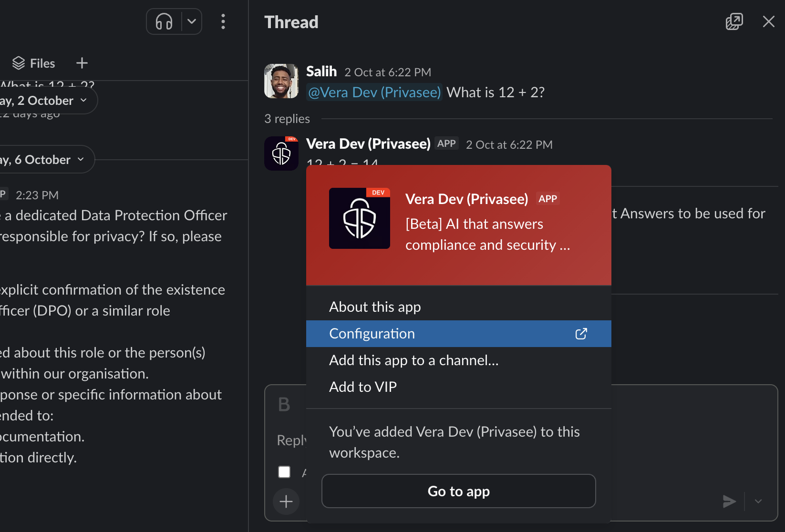Click Vera Dev app avatar in thread
This screenshot has width=785, height=532.
[x=281, y=153]
